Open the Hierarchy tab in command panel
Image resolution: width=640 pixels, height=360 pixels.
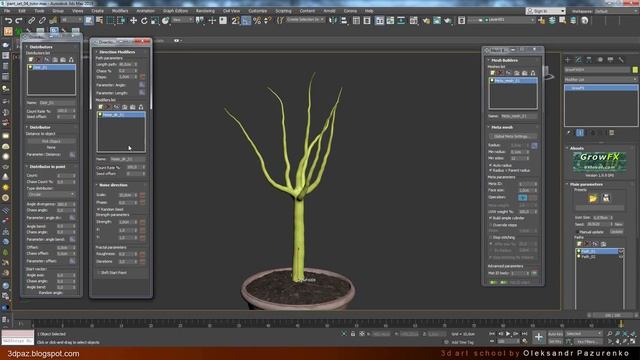click(589, 60)
